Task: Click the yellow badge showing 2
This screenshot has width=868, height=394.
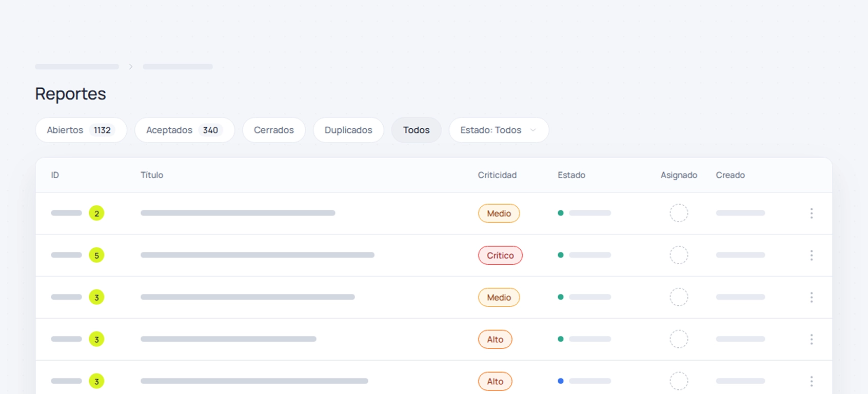Action: tap(96, 213)
